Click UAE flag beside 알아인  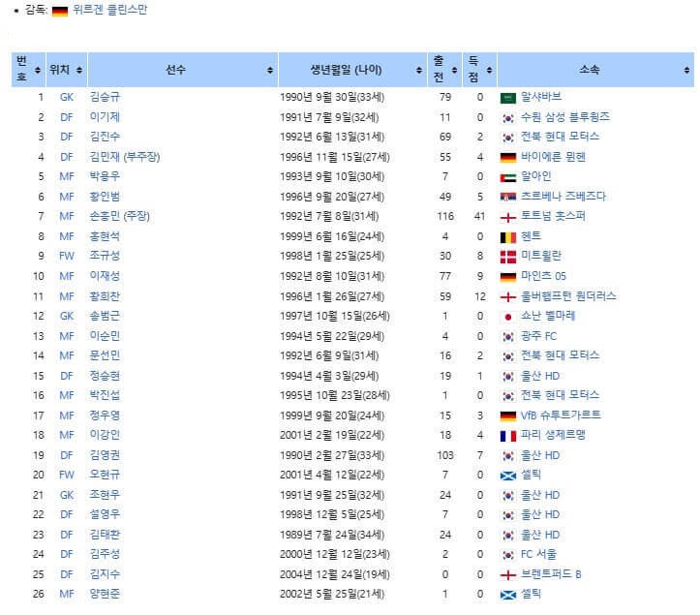508,178
